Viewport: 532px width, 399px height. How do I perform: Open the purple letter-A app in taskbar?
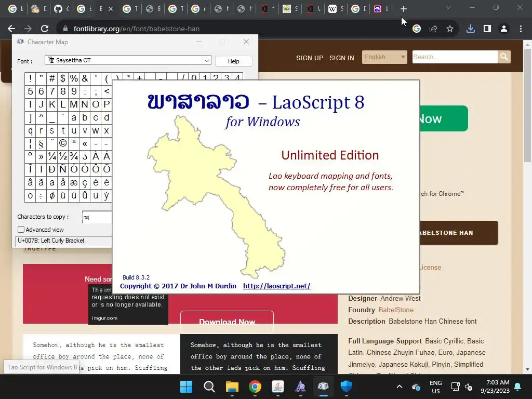click(301, 387)
